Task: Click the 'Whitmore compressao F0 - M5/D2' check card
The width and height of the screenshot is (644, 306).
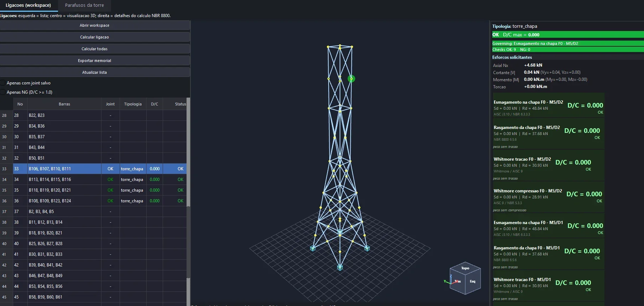Action: (548, 197)
